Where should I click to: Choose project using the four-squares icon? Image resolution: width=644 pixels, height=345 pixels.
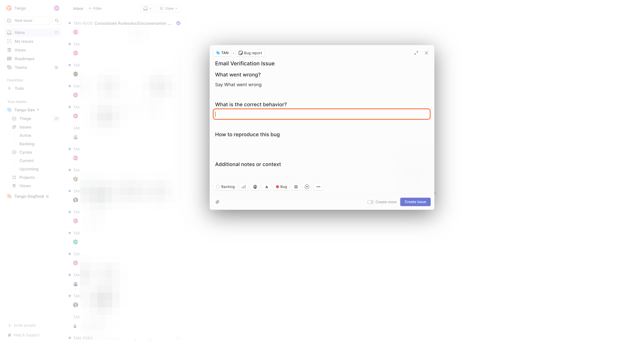click(x=296, y=187)
